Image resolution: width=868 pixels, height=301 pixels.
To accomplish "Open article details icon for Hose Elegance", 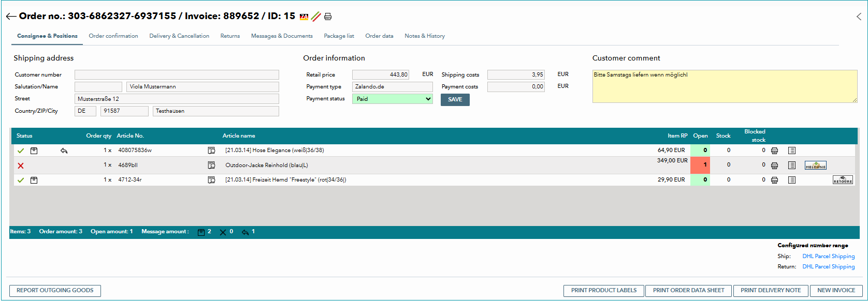I will coord(211,151).
